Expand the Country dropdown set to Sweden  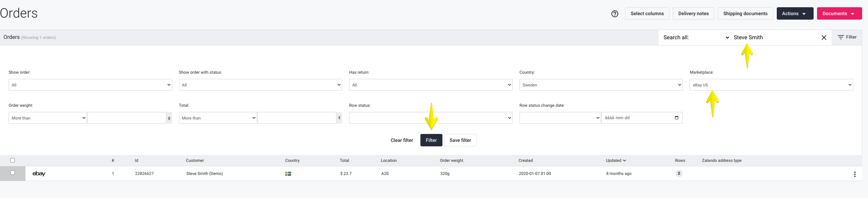click(x=601, y=85)
